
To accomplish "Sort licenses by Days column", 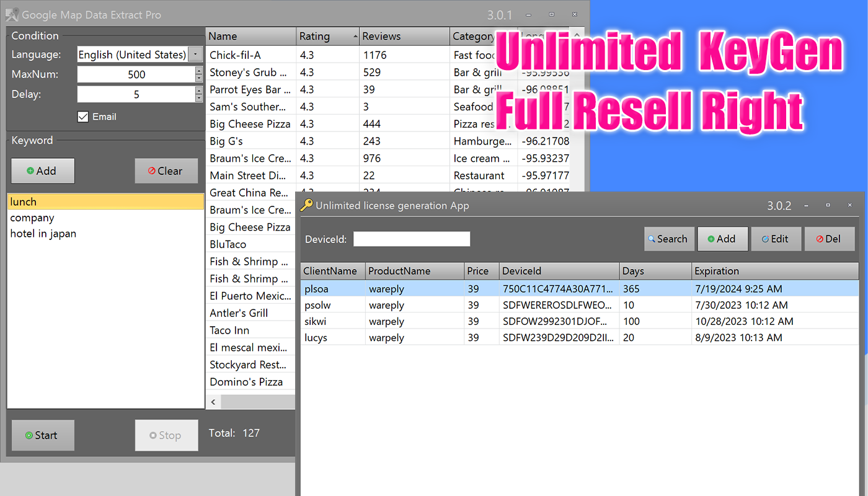I will point(655,271).
